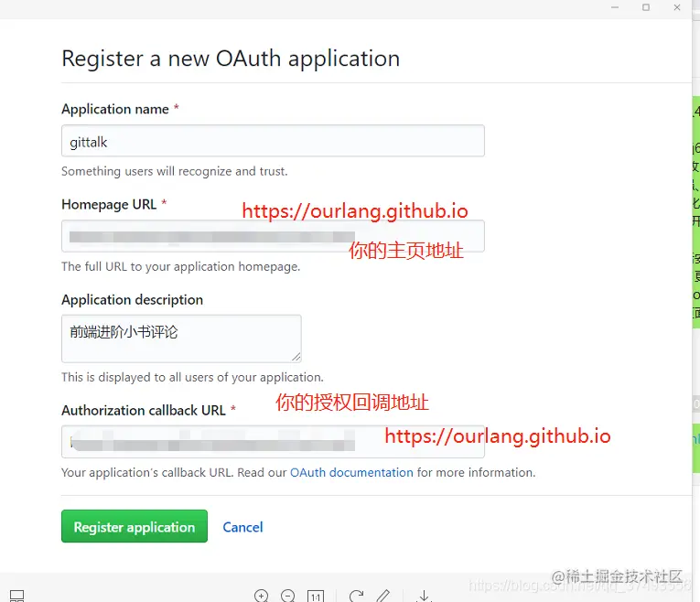700x602 pixels.
Task: Click the 'Application description' label
Action: tap(132, 300)
